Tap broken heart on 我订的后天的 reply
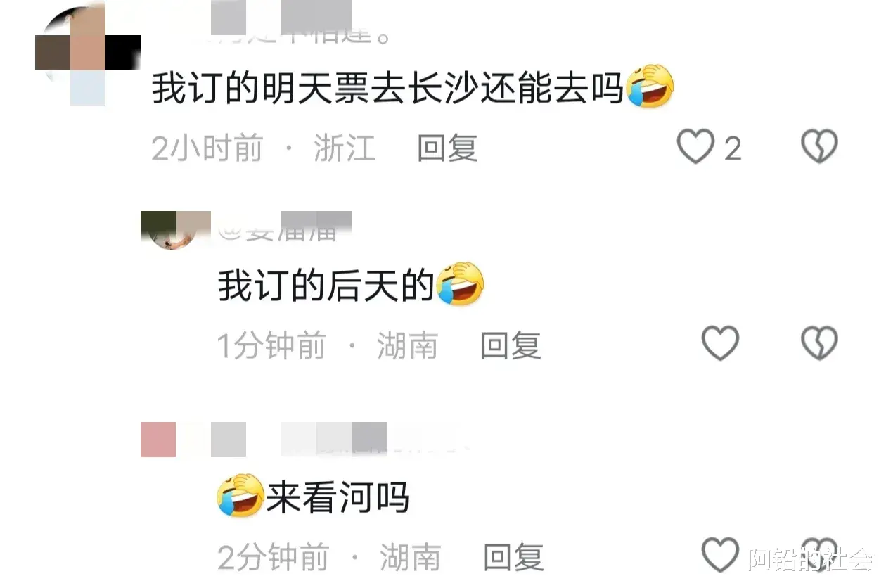The width and height of the screenshot is (886, 588). pos(820,343)
